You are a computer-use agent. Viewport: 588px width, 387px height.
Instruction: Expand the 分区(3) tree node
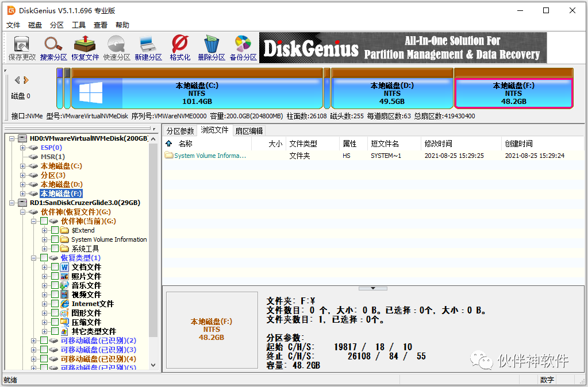click(x=22, y=175)
